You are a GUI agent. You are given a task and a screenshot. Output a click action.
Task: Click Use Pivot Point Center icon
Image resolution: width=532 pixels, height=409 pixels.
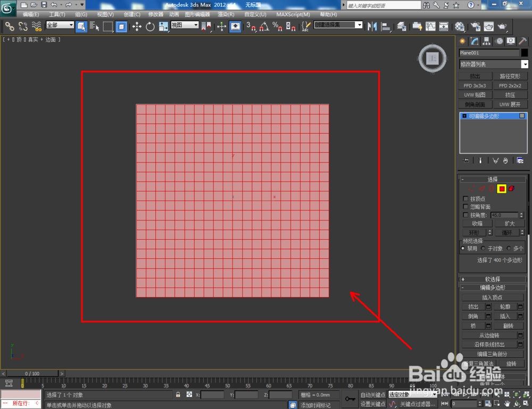206,26
